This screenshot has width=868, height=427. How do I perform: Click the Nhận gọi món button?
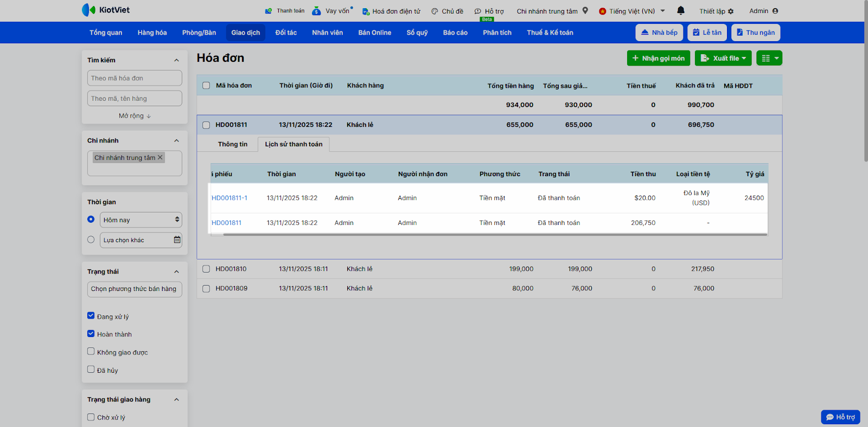point(658,58)
